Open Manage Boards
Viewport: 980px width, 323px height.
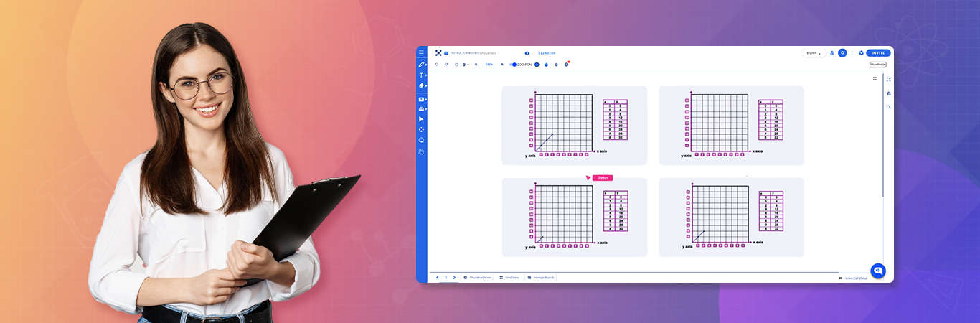click(540, 277)
